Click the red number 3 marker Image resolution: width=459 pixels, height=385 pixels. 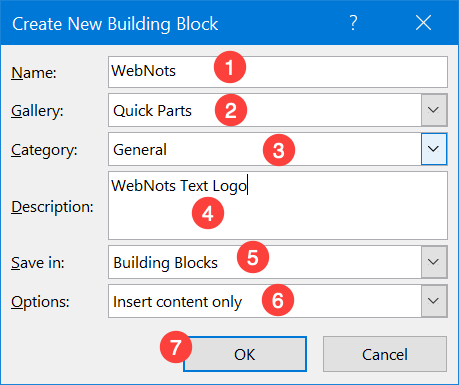tap(279, 150)
